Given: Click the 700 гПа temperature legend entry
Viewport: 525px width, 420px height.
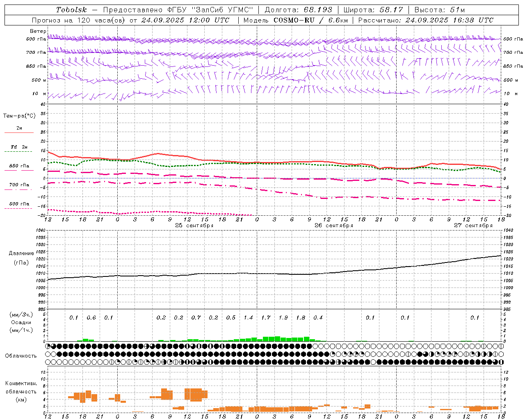Looking at the screenshot, I should [x=19, y=187].
